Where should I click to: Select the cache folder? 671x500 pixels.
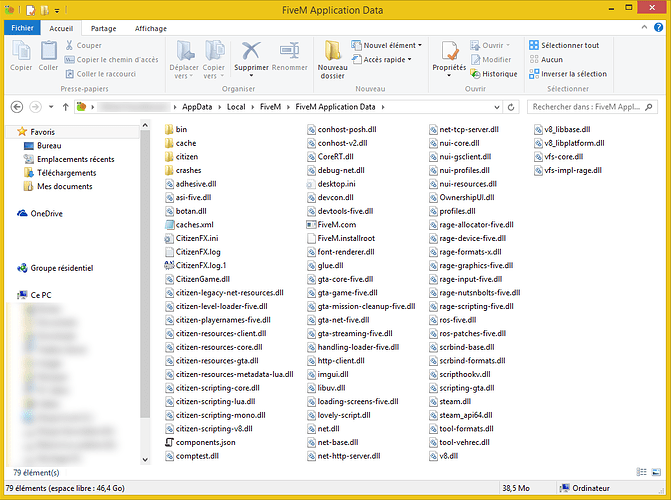pyautogui.click(x=180, y=143)
